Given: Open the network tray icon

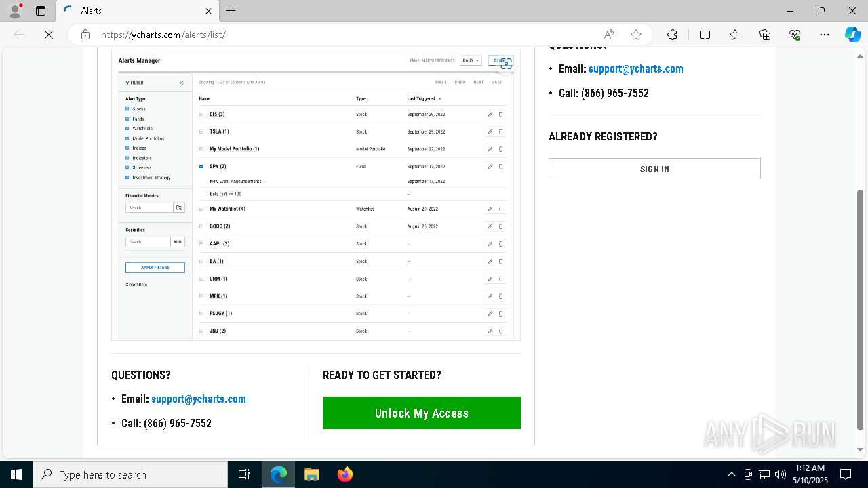Looking at the screenshot, I should [x=764, y=474].
